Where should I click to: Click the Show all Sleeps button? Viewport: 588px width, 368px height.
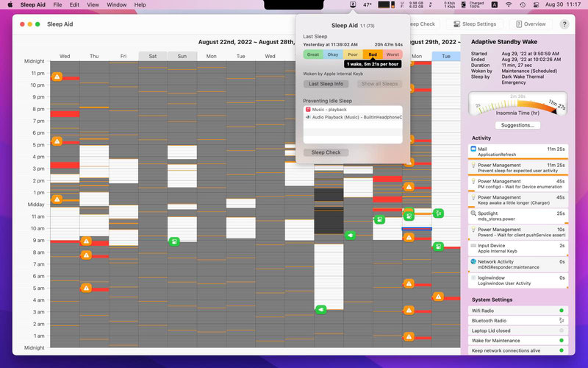[x=379, y=84]
